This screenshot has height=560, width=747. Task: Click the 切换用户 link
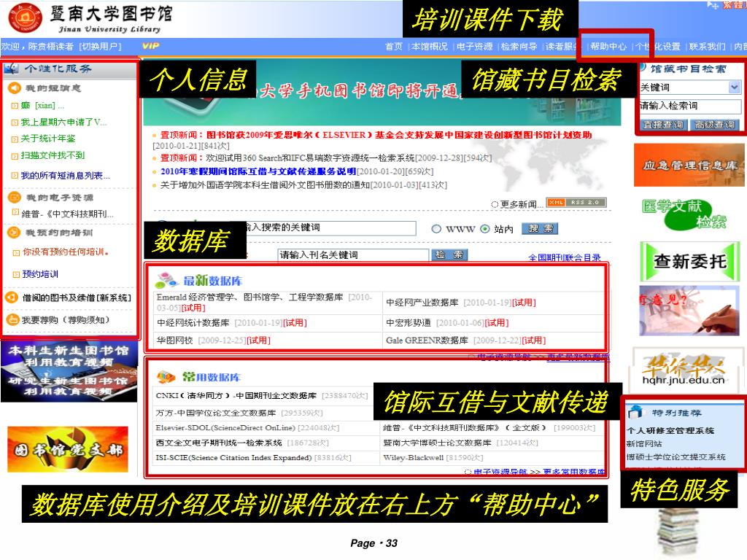pos(99,46)
